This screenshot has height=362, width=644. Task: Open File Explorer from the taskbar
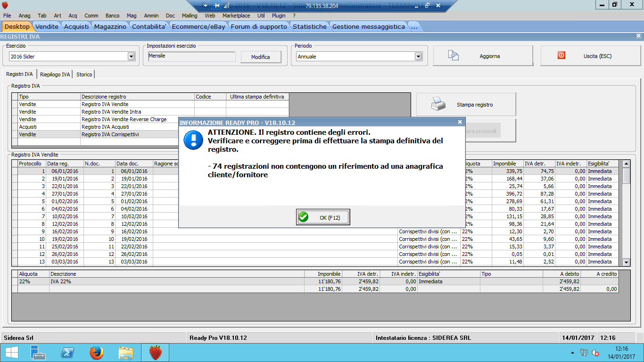pos(126,353)
